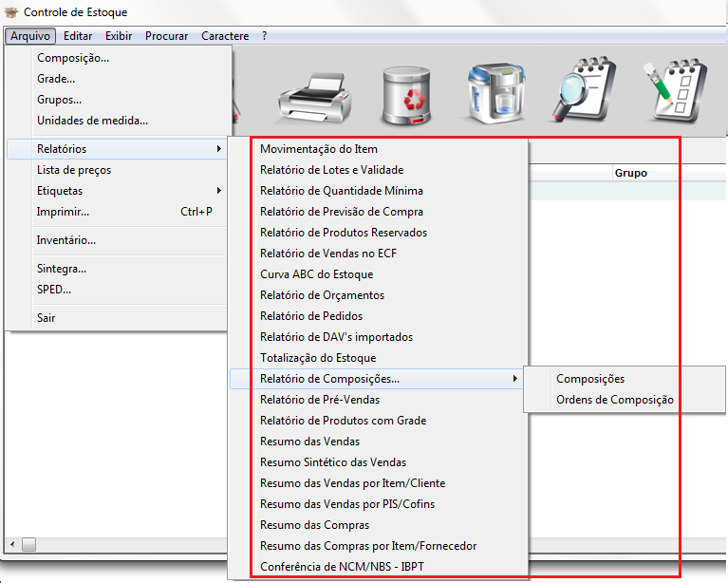The width and height of the screenshot is (728, 583).
Task: Open the Procurar menu
Action: coord(166,36)
